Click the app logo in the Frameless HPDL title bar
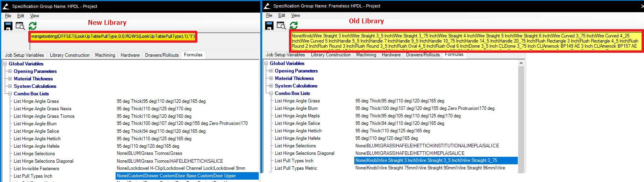644x182 pixels. point(267,6)
